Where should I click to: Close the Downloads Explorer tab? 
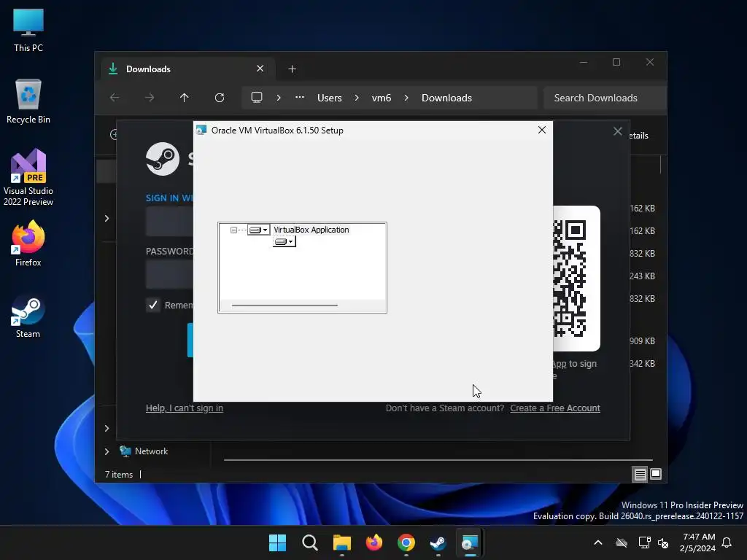click(260, 69)
